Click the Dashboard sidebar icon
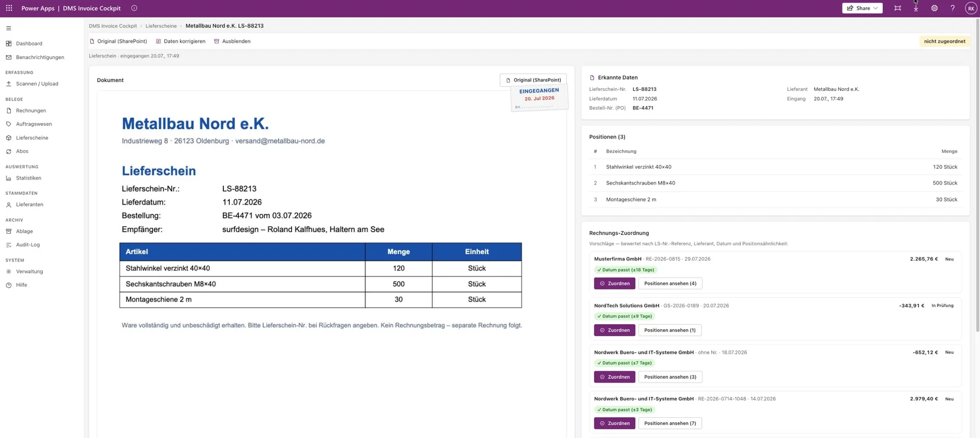Screen dimensions: 980x438 pyautogui.click(x=9, y=43)
